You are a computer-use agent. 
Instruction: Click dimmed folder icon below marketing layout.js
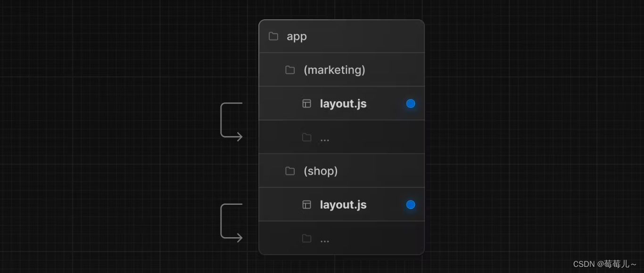306,137
